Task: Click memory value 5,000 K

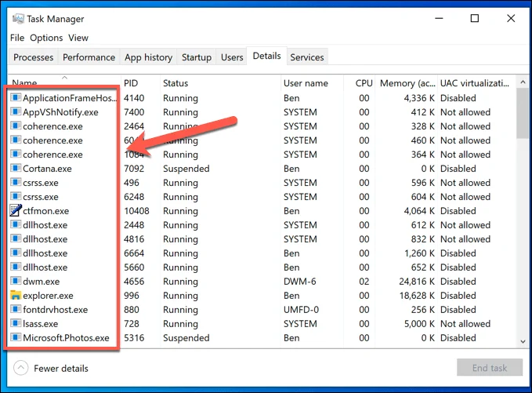Action: (x=419, y=324)
